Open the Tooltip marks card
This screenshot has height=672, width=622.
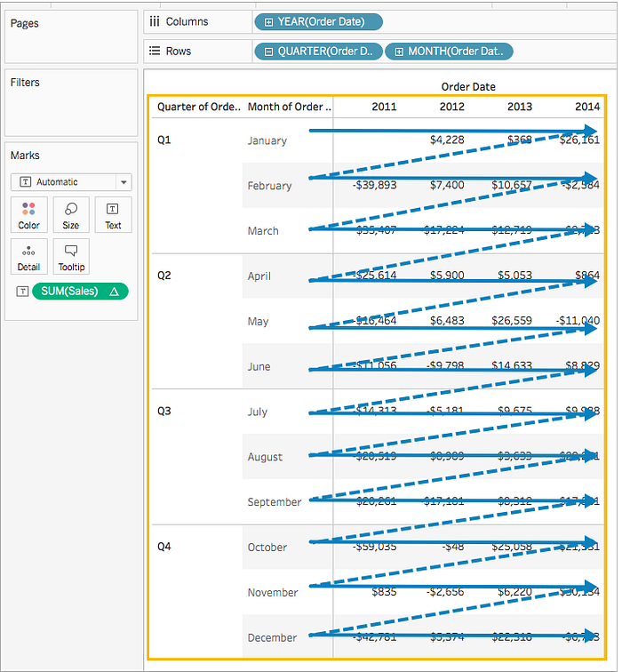tap(71, 256)
